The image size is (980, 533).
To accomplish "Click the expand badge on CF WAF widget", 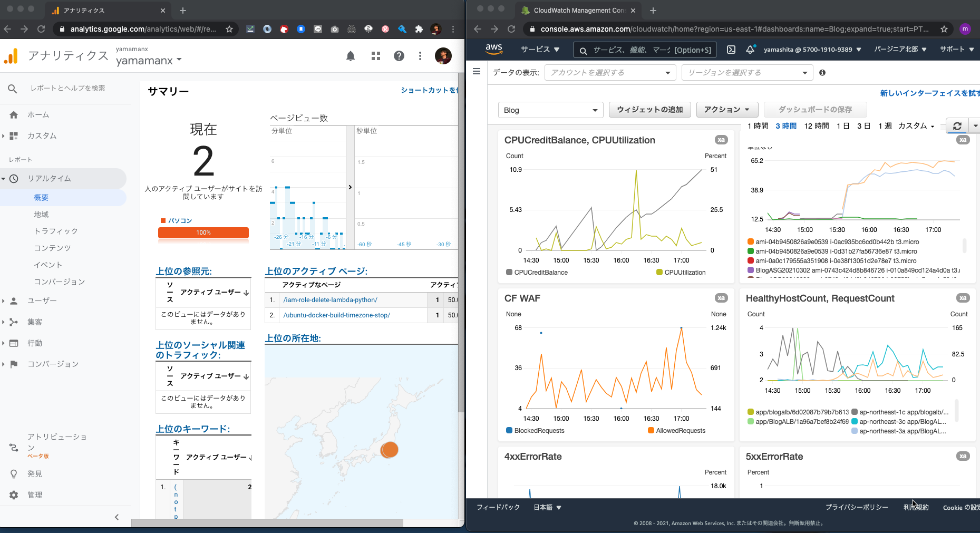I will pos(721,298).
